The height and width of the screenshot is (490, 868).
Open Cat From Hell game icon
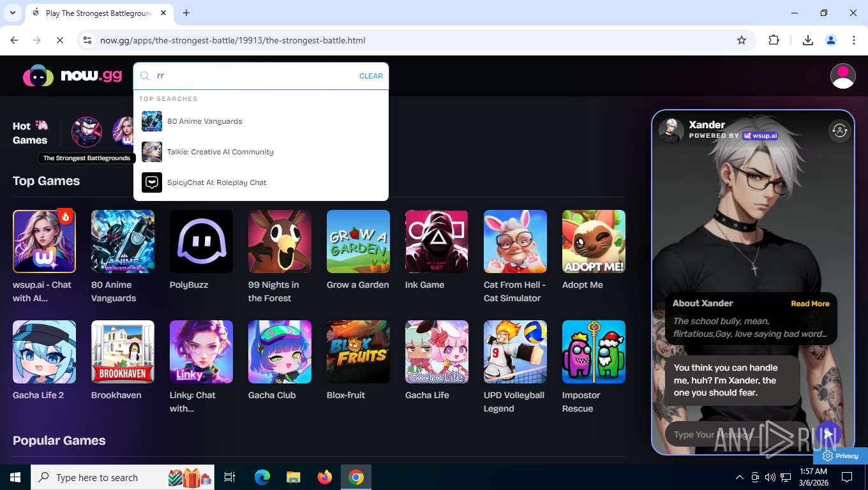point(515,241)
